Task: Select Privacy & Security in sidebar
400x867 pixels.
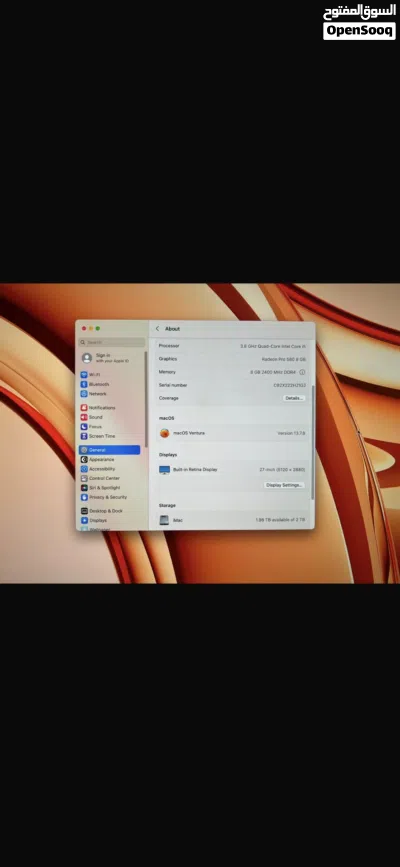Action: tap(110, 497)
